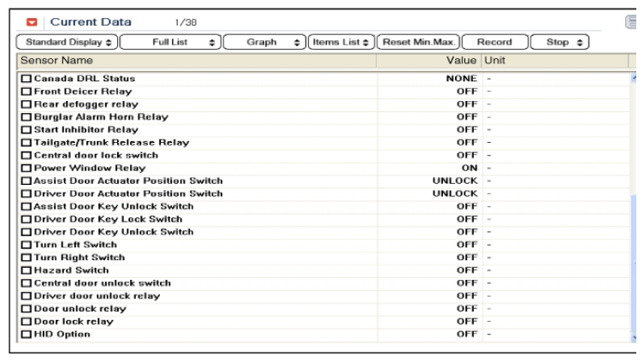Screen dimensions: 644x362
Task: Click the scrollbar down arrow
Action: (x=634, y=337)
